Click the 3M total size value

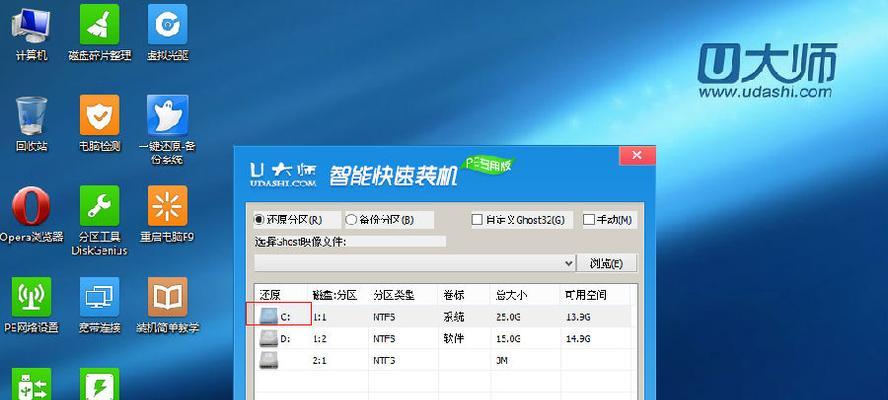[x=501, y=361]
